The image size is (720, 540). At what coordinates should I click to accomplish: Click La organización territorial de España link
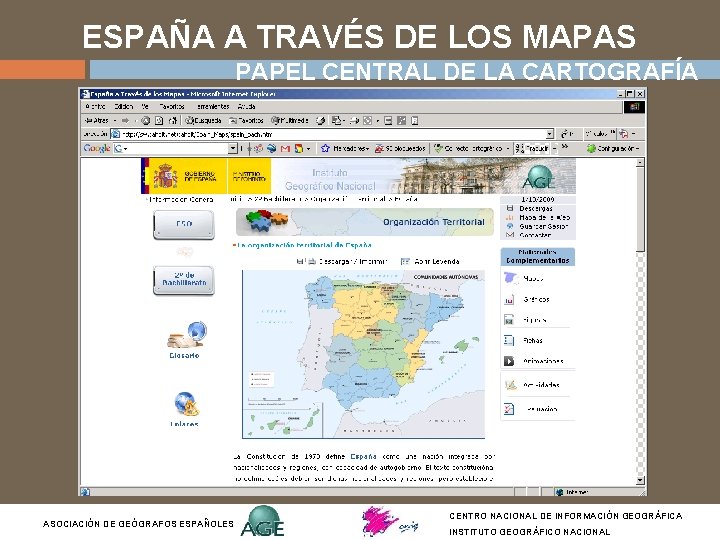(303, 245)
